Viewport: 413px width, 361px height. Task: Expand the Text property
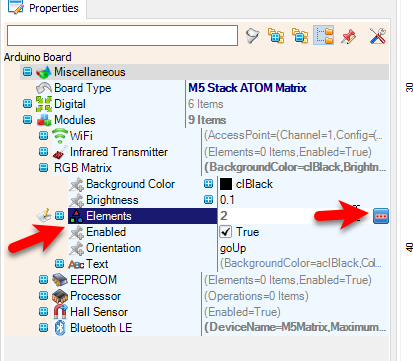tap(59, 264)
